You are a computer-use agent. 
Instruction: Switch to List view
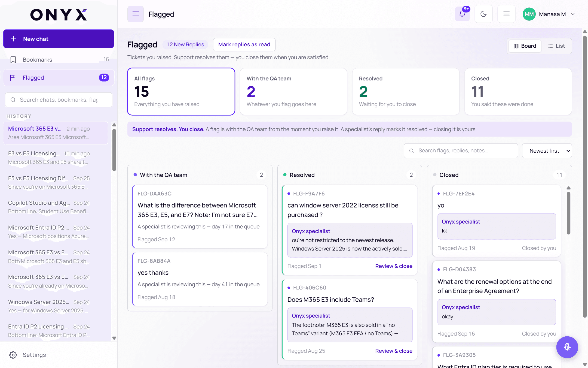pos(556,46)
